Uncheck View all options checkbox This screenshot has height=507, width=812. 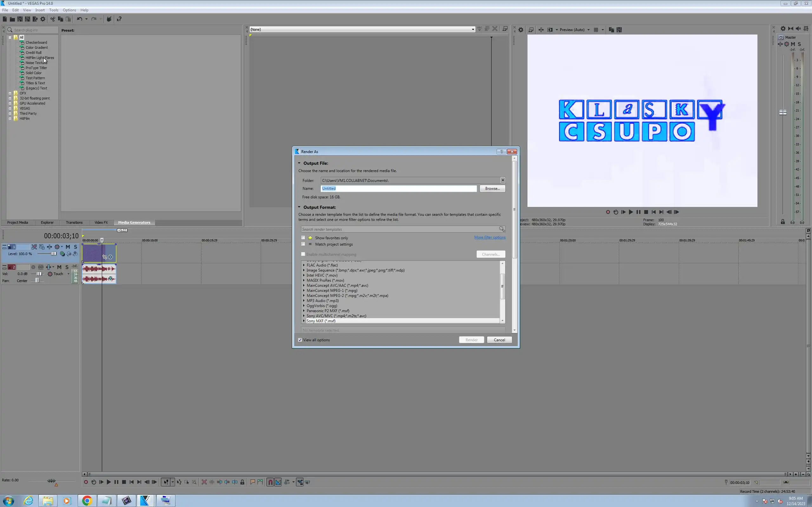tap(300, 340)
